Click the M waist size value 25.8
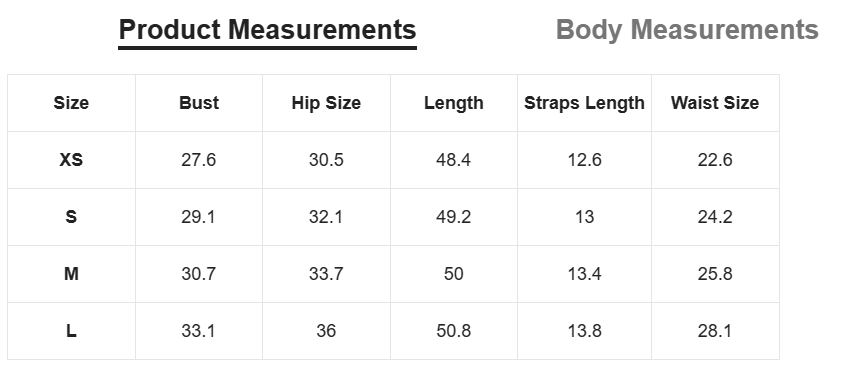 coord(715,274)
